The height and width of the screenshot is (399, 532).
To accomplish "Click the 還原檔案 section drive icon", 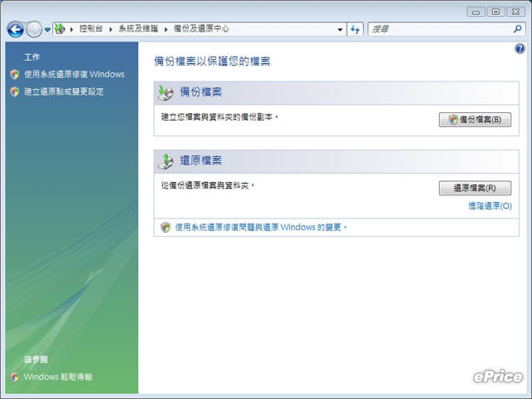I will (x=165, y=161).
